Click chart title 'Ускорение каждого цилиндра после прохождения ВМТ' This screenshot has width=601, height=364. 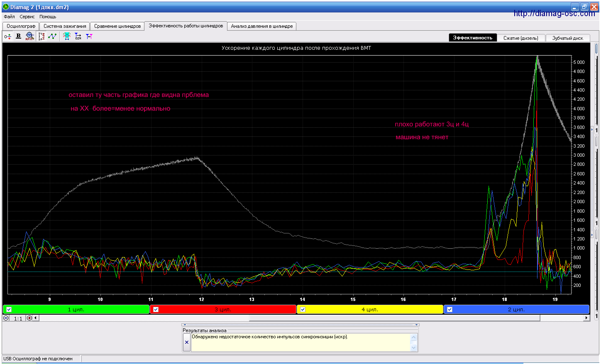296,48
